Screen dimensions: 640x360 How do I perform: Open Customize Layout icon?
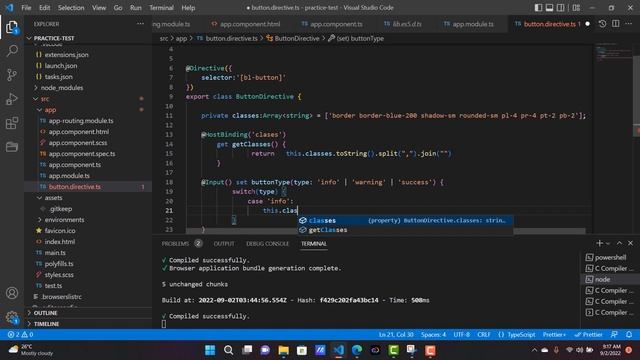(576, 8)
